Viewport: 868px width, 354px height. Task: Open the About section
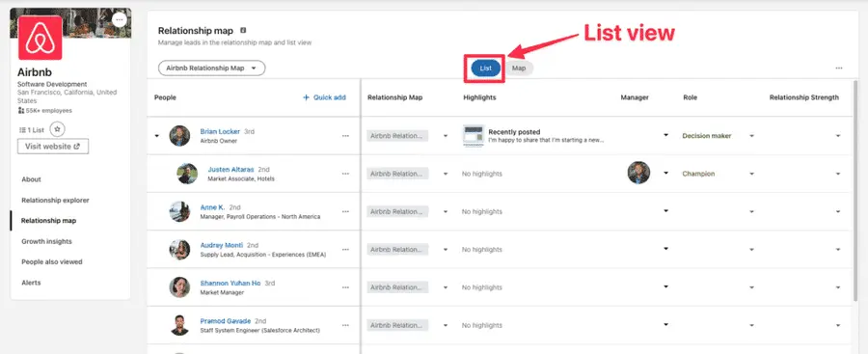[x=31, y=179]
